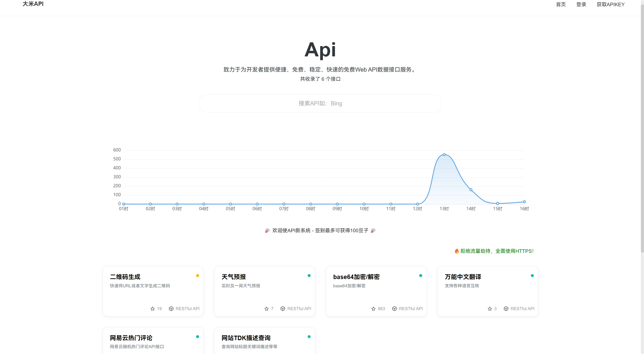Click 实时及一周天气预报 description

coord(241,286)
